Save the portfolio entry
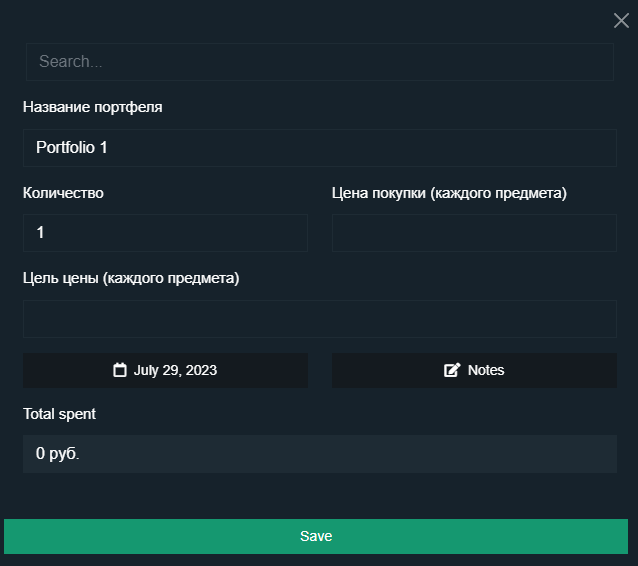The image size is (638, 566). point(316,536)
